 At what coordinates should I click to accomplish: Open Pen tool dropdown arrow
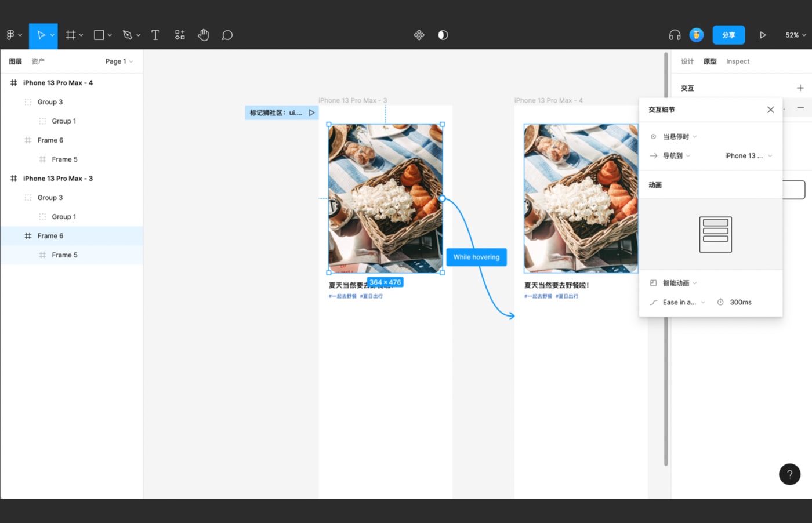tap(138, 35)
